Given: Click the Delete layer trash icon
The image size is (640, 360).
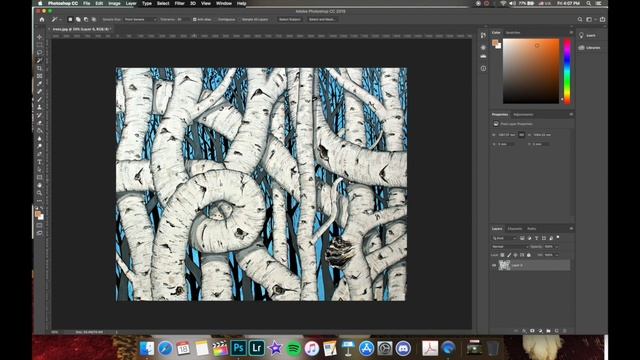Looking at the screenshot, I should pyautogui.click(x=564, y=331).
